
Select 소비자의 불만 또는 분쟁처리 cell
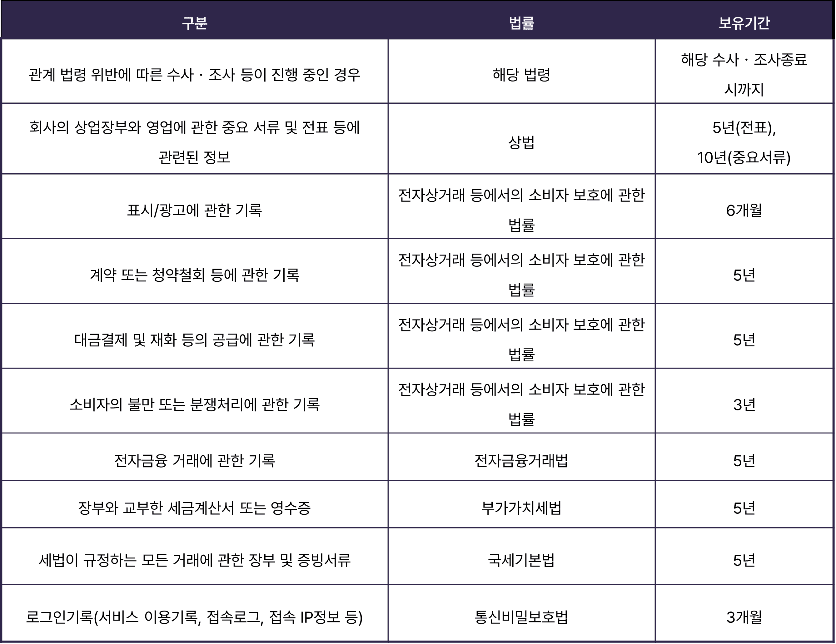tap(194, 404)
